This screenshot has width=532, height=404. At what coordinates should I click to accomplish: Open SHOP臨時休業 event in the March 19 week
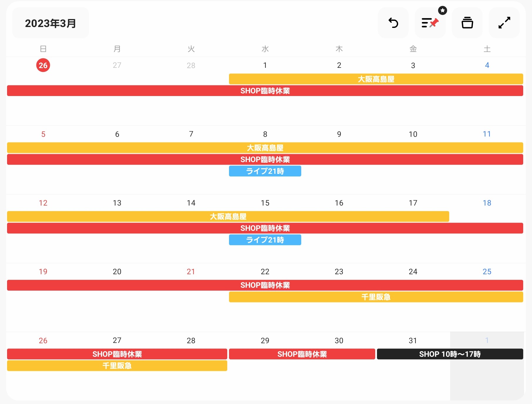[265, 285]
